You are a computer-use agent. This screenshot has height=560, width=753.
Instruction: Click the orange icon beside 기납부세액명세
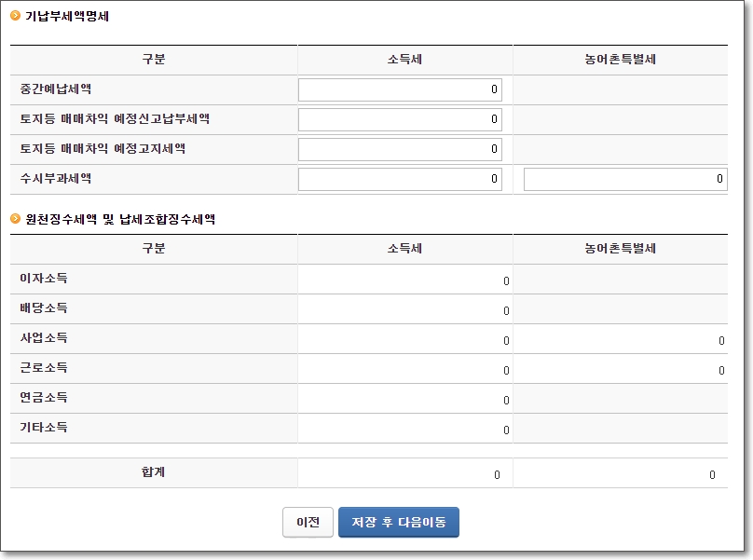coord(15,15)
